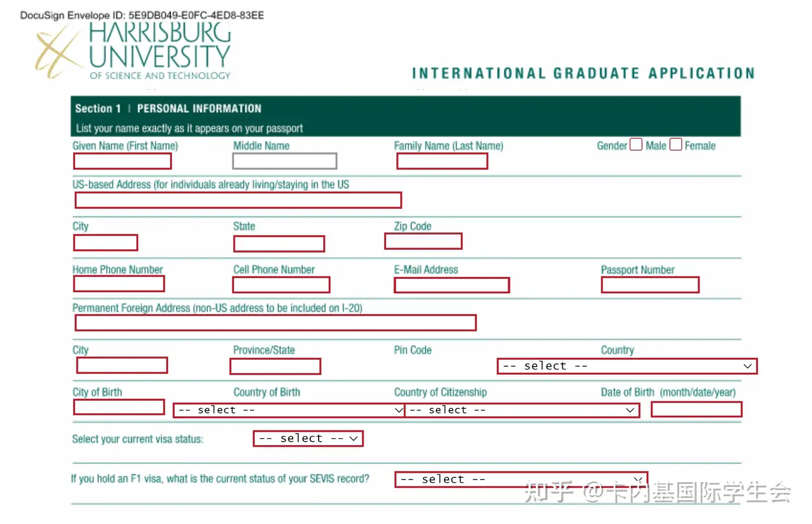Viewport: 812px width, 524px height.
Task: Select your current visa status dropdown
Action: click(x=308, y=438)
